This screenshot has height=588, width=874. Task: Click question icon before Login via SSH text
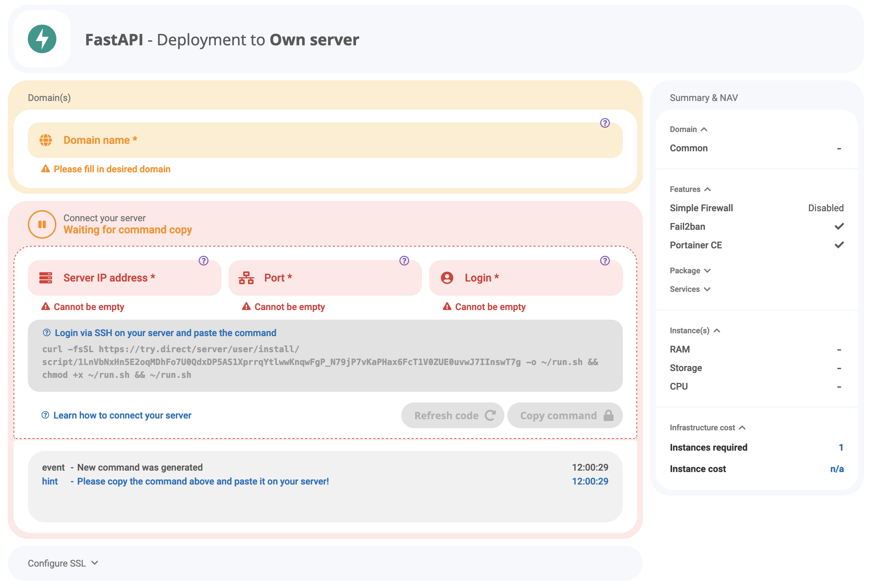(46, 333)
